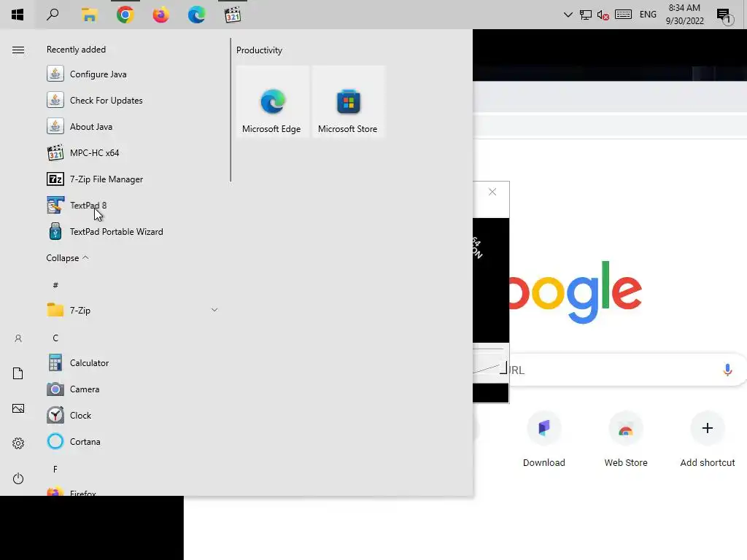Open the user account icon

18,338
